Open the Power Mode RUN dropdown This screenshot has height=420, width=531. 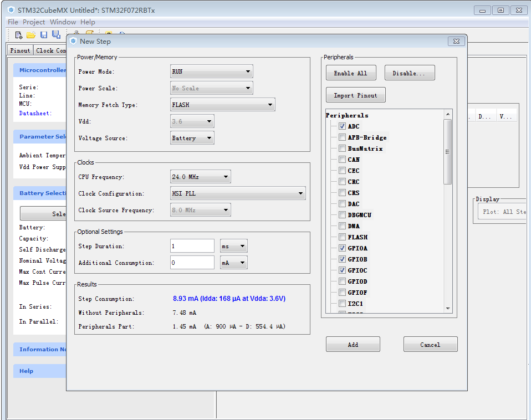click(211, 71)
